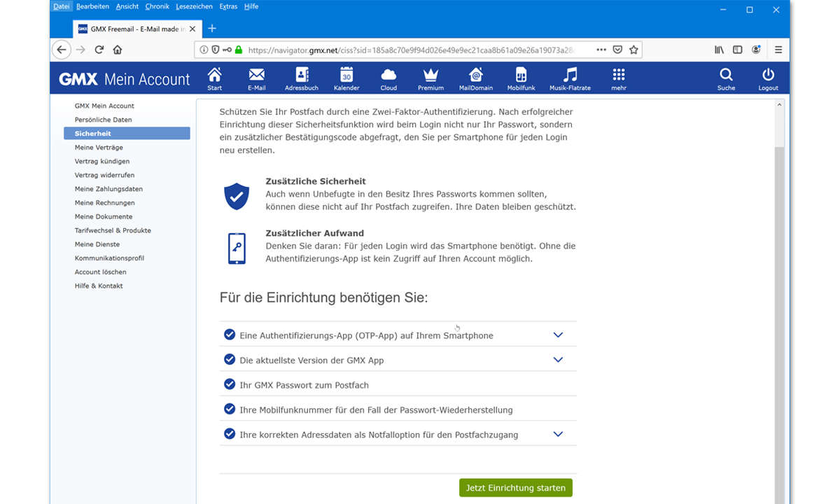840x504 pixels.
Task: Click Jetzt Einrichtung starten button
Action: click(516, 488)
